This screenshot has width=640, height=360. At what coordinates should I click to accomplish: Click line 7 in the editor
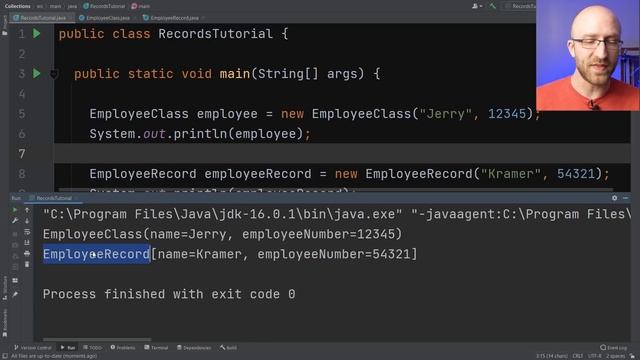pos(342,154)
